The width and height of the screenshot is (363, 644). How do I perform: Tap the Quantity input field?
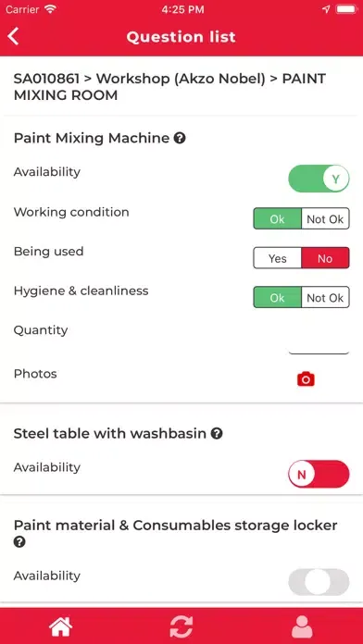pos(319,344)
